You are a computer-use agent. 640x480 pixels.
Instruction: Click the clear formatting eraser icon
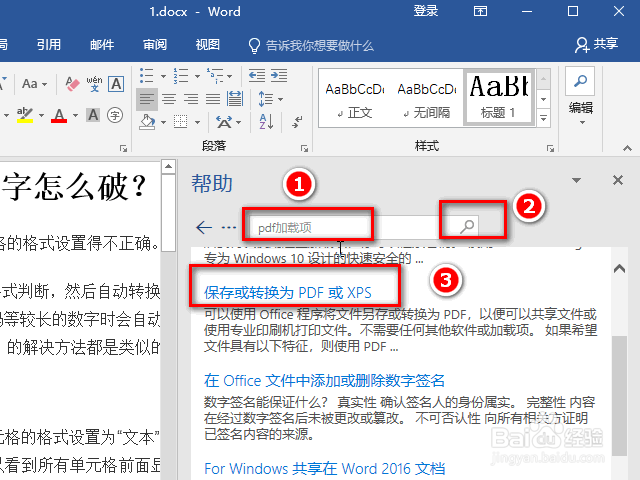click(73, 84)
